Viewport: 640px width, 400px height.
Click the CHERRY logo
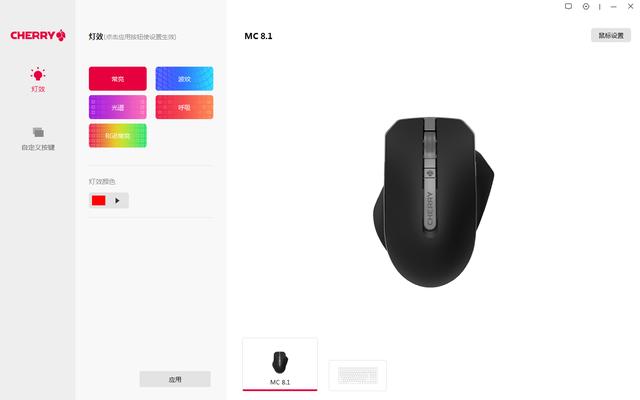point(38,36)
